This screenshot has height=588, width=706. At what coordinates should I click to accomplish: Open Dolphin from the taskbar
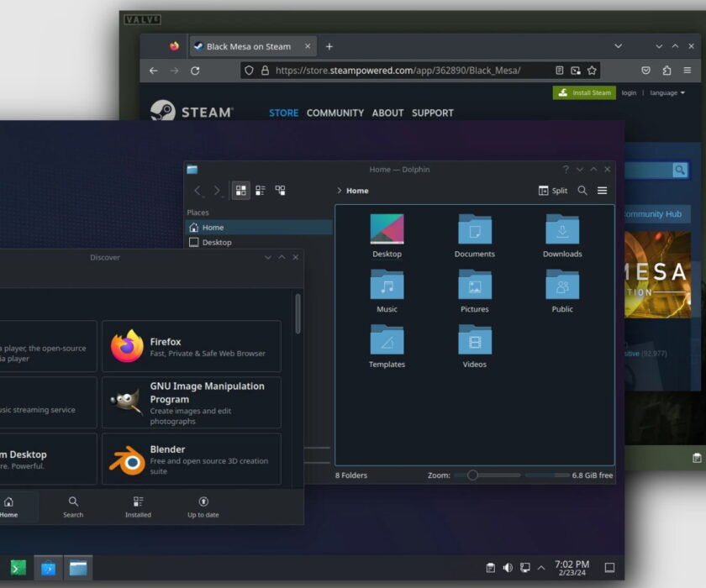[x=78, y=568]
